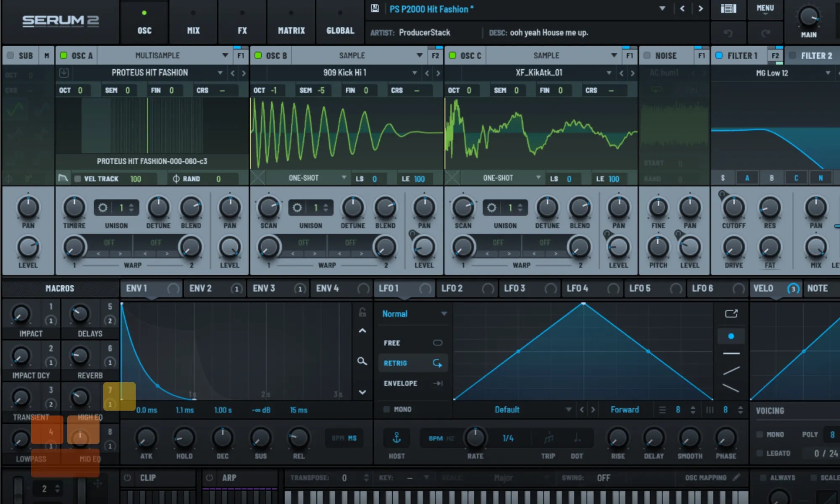Screen dimensions: 840x504
Task: Click the OSC B unison gear icon
Action: click(297, 208)
